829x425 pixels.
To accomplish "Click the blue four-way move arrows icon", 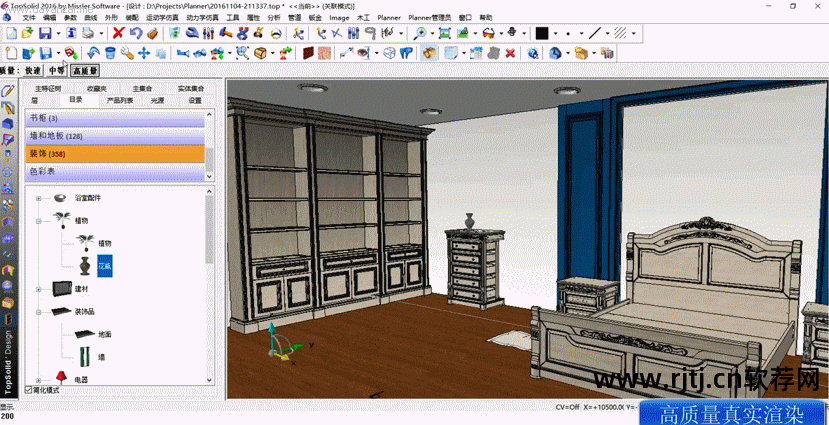I will [144, 53].
